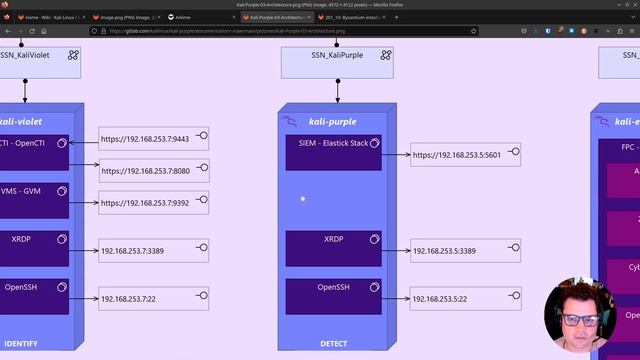The height and width of the screenshot is (360, 640).
Task: Open the browser home page icon
Action: point(44,31)
